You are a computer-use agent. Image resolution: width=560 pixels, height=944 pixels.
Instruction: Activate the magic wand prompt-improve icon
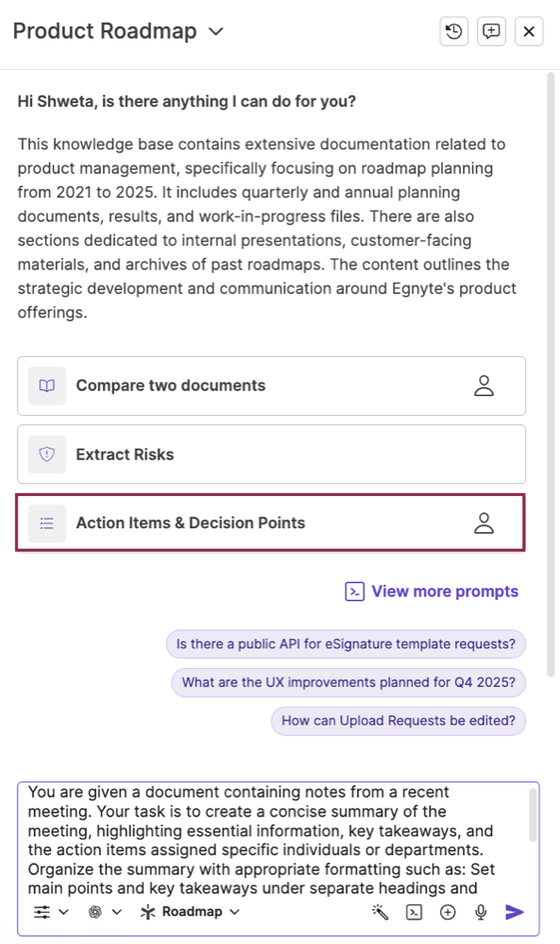pos(381,912)
